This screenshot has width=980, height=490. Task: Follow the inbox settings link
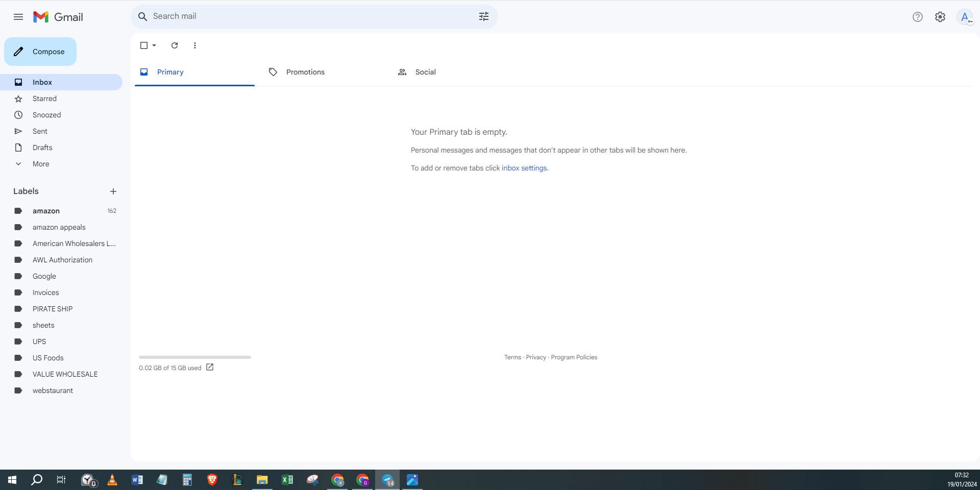coord(524,168)
